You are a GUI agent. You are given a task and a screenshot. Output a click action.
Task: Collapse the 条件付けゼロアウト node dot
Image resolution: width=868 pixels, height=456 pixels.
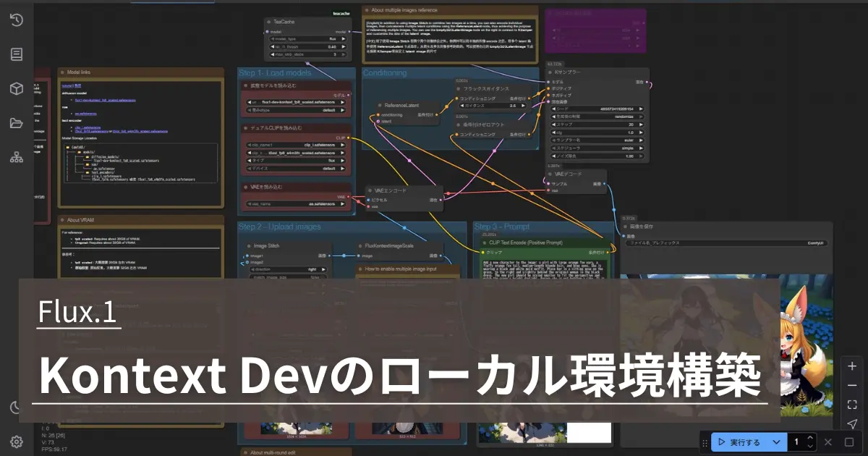pos(460,124)
